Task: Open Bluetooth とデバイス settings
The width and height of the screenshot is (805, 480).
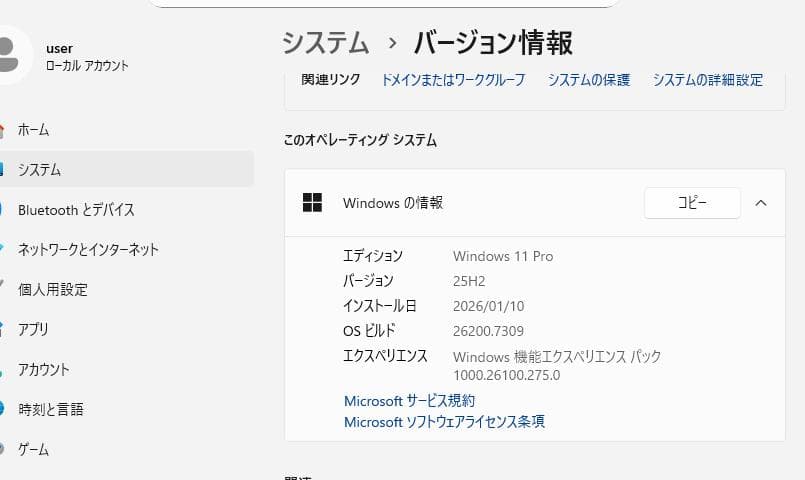Action: coord(126,209)
